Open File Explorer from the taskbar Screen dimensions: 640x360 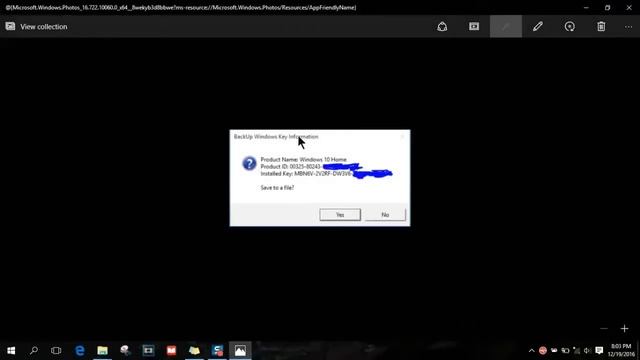click(102, 350)
